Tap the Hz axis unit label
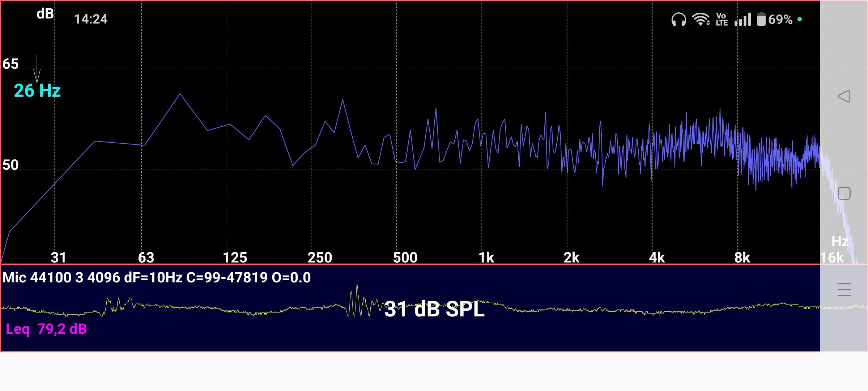The image size is (868, 391). click(x=840, y=241)
